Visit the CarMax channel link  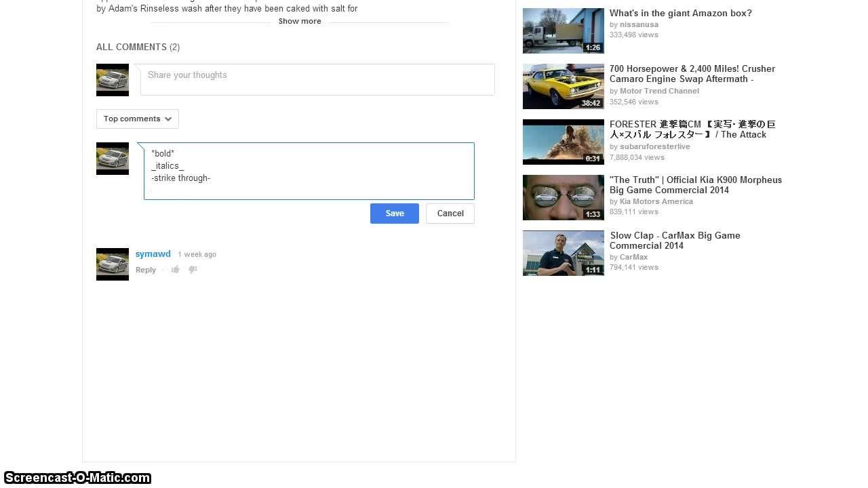click(633, 257)
